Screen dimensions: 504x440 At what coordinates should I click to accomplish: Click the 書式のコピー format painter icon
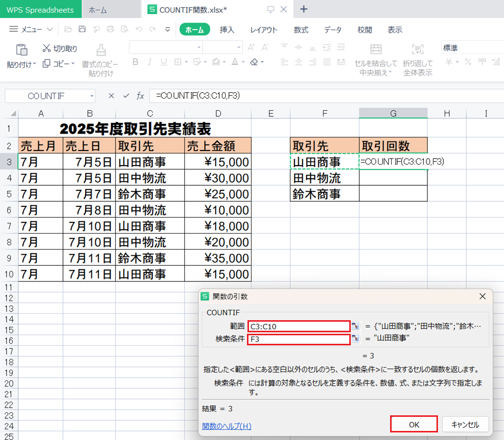point(101,50)
